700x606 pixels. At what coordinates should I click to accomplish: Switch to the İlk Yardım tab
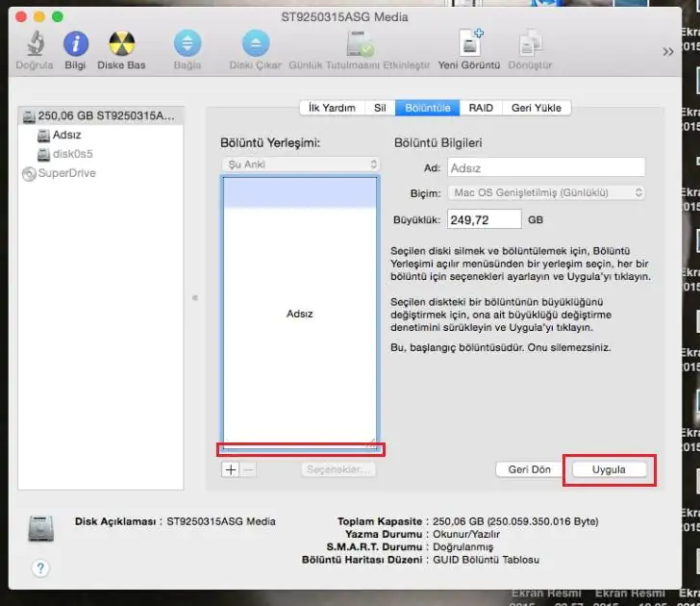332,108
